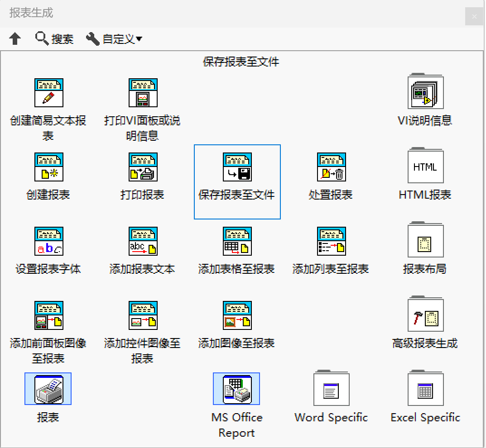486x448 pixels.
Task: Select the 添加图像至报表 VI
Action: [237, 315]
